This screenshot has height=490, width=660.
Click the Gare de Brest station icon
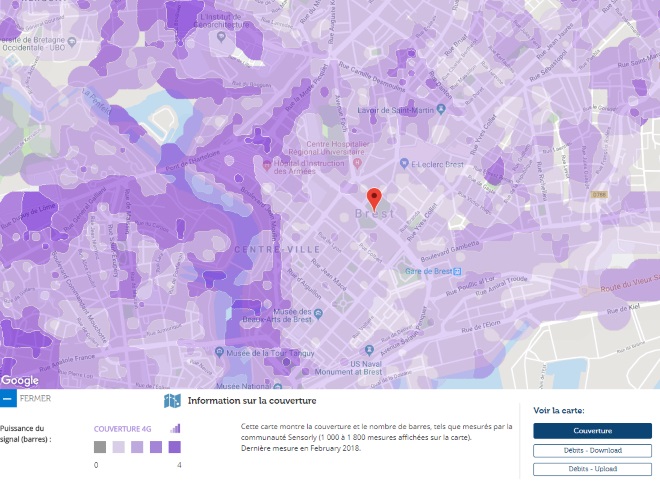point(458,270)
